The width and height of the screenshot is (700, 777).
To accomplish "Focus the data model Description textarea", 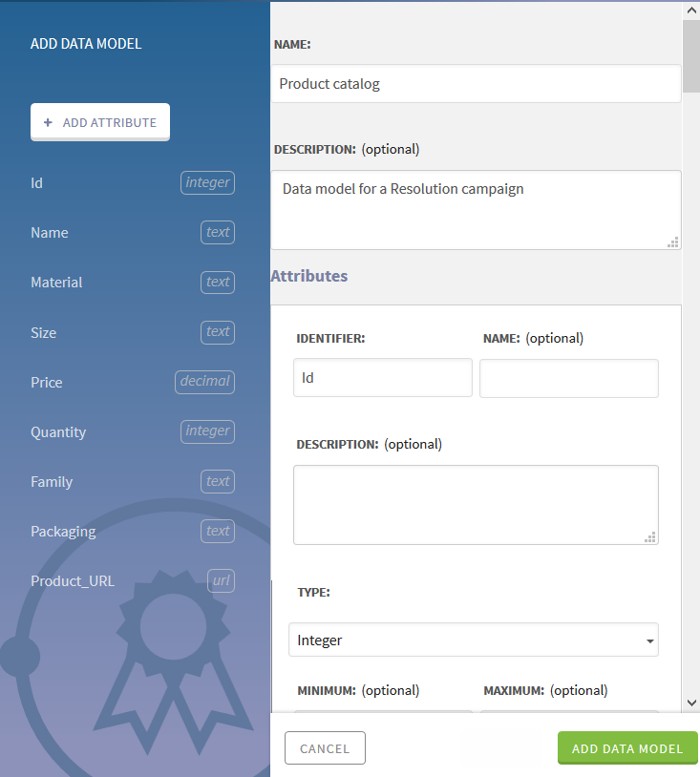I will pos(476,210).
